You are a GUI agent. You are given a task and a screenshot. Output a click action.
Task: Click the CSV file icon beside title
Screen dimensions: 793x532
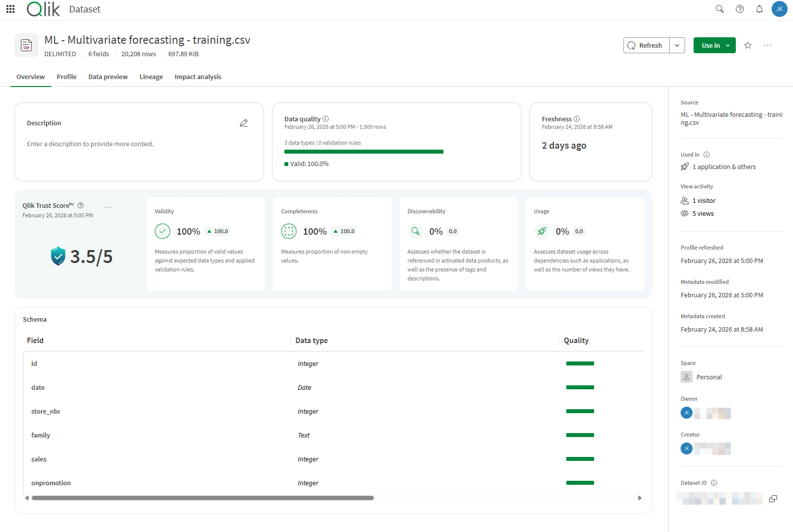coord(26,45)
